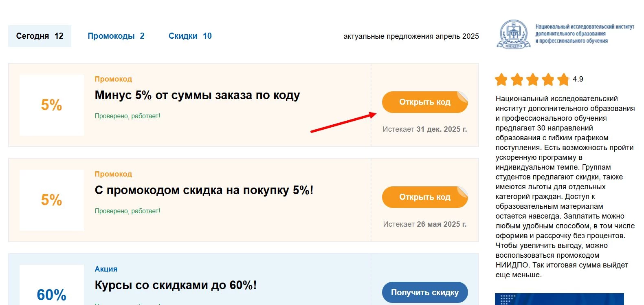This screenshot has height=305, width=644.
Task: Reveal code via first Открыть код button
Action: (x=425, y=102)
